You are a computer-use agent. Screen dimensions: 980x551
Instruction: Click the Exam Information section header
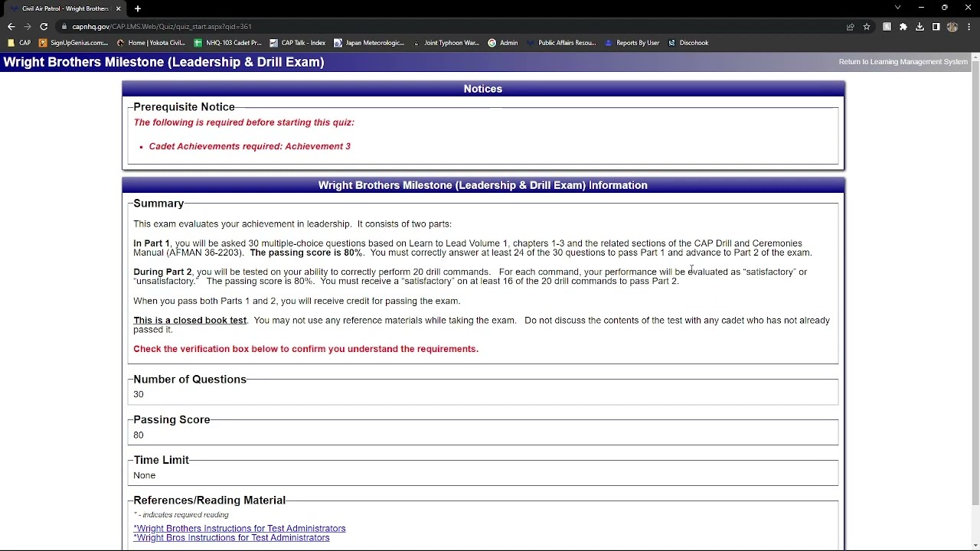point(483,185)
